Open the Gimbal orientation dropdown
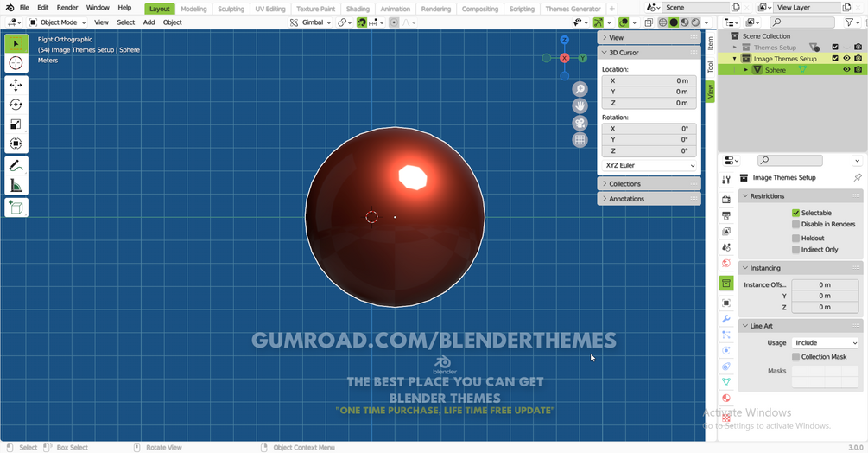The height and width of the screenshot is (453, 868). [311, 22]
